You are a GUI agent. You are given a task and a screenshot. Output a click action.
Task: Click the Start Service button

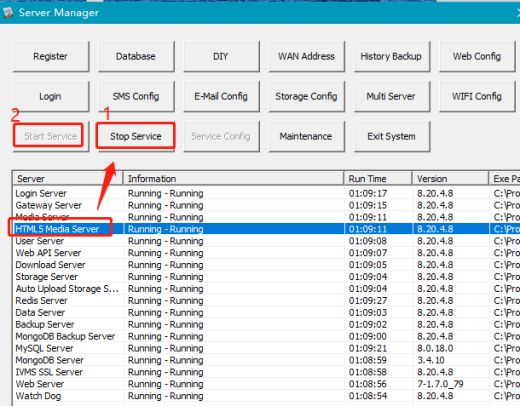coord(51,136)
